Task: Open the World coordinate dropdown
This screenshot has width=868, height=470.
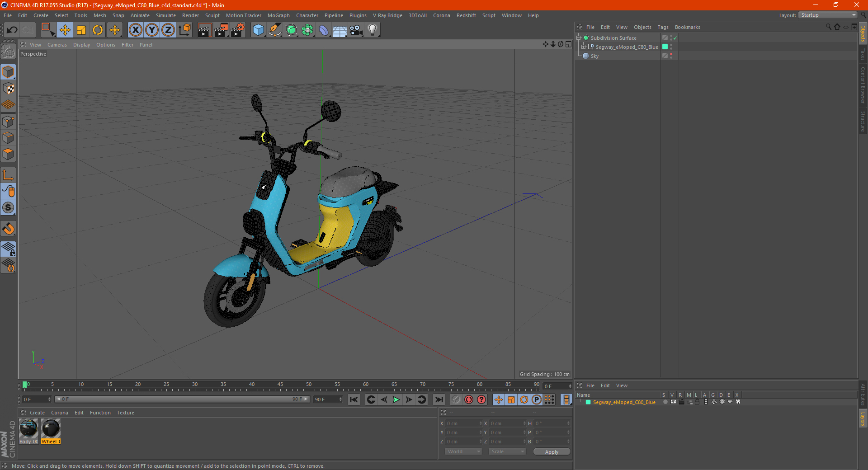Action: coord(463,451)
